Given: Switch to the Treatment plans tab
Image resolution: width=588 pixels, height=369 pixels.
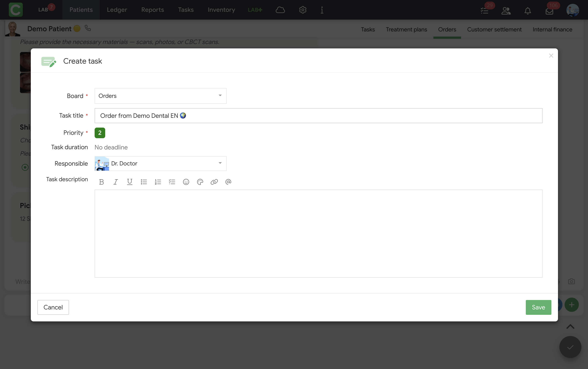Looking at the screenshot, I should tap(406, 30).
